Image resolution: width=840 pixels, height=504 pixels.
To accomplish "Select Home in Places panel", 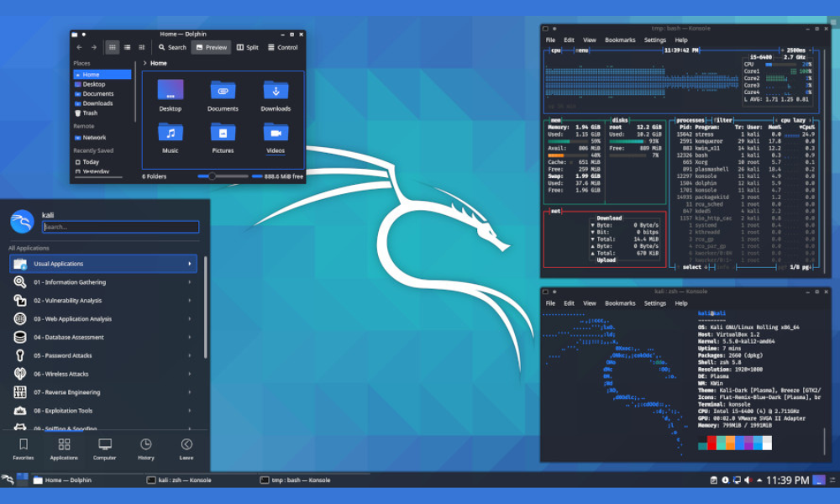I will (102, 75).
